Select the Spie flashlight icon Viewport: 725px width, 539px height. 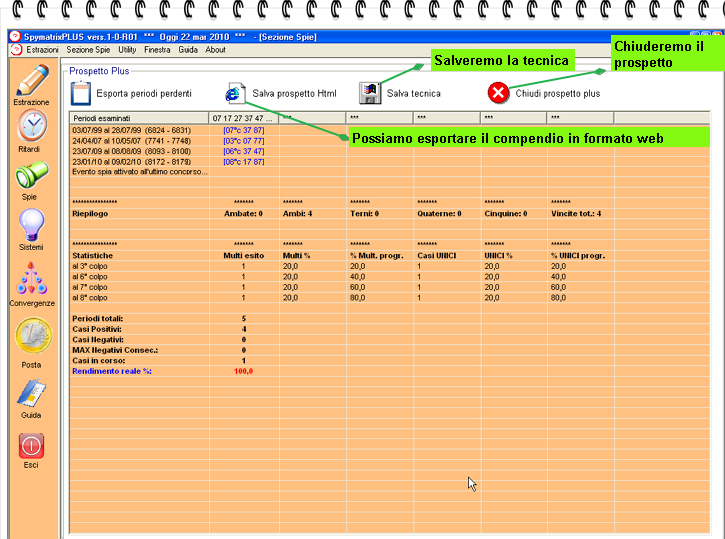pyautogui.click(x=31, y=174)
